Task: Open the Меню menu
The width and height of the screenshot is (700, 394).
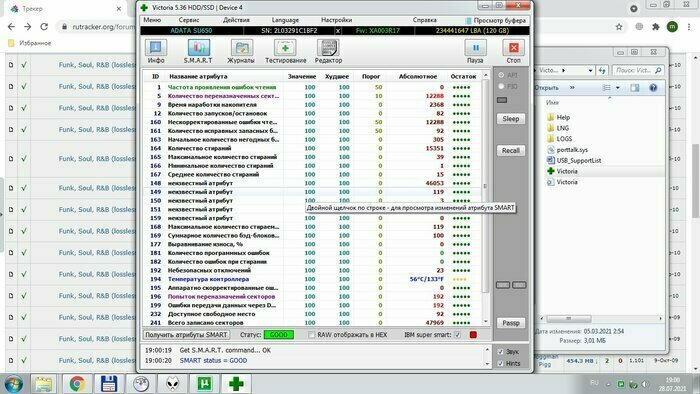Action: [152, 20]
